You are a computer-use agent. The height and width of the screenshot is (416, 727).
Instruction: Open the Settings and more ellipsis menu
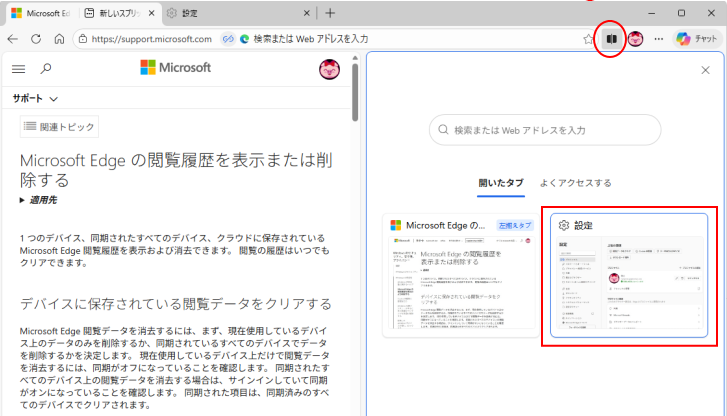658,39
